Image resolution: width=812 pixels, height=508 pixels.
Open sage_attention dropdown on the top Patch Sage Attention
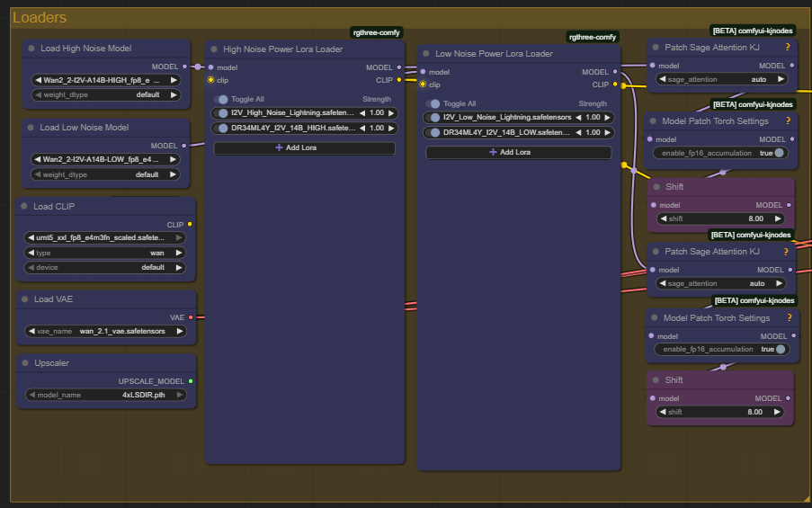tap(722, 79)
